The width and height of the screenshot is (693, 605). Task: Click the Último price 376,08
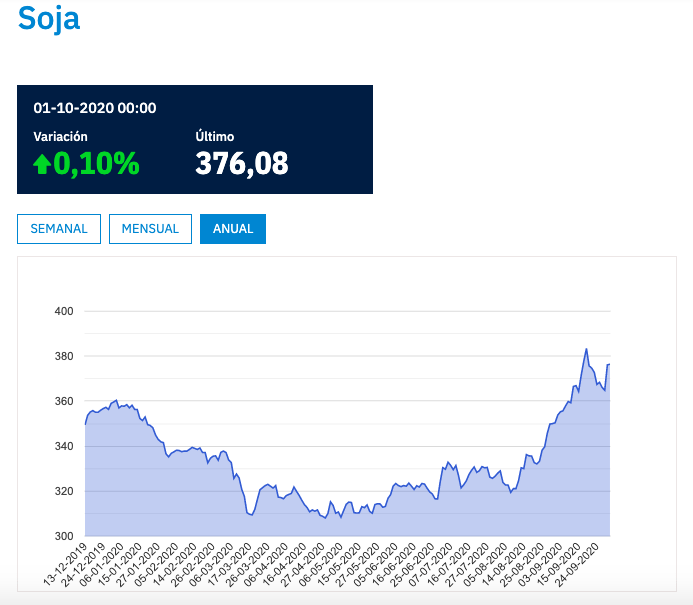pyautogui.click(x=242, y=163)
